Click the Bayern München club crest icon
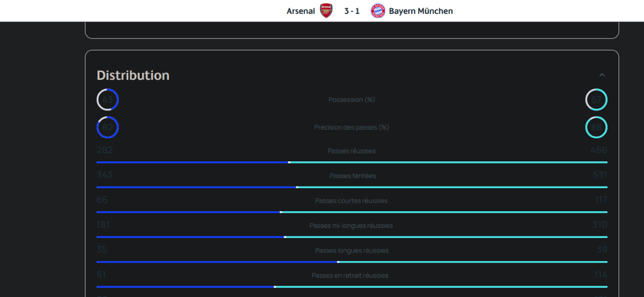644x297 pixels. [378, 11]
